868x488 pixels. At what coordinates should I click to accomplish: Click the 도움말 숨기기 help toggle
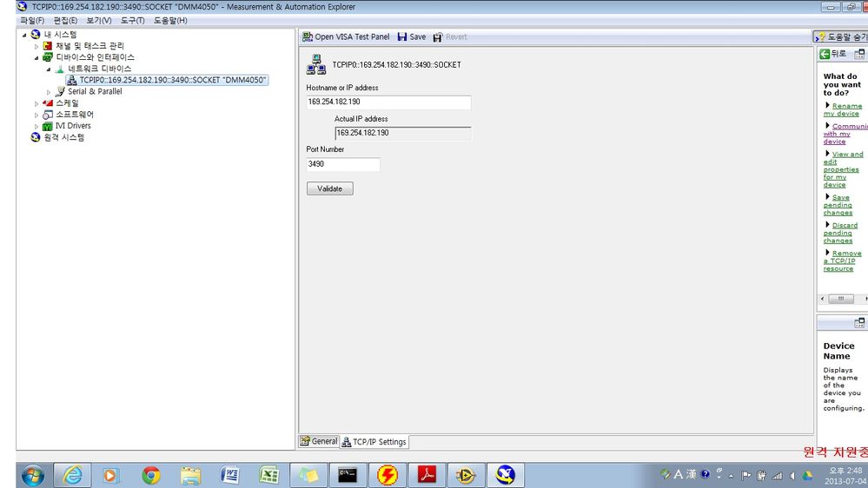tap(841, 37)
